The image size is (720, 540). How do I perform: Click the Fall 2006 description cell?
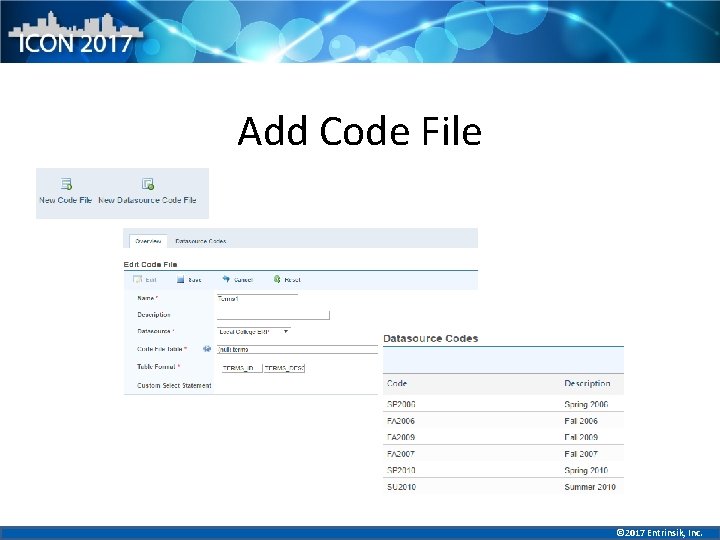pos(581,421)
